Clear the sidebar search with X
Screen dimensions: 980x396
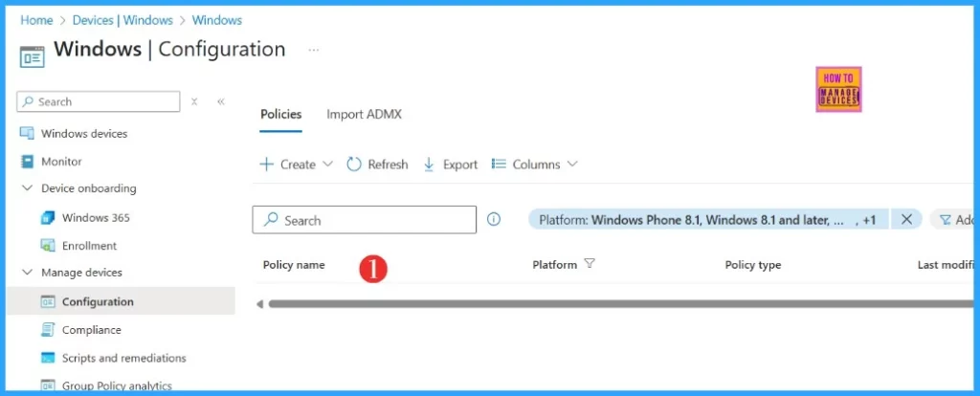coord(194,101)
